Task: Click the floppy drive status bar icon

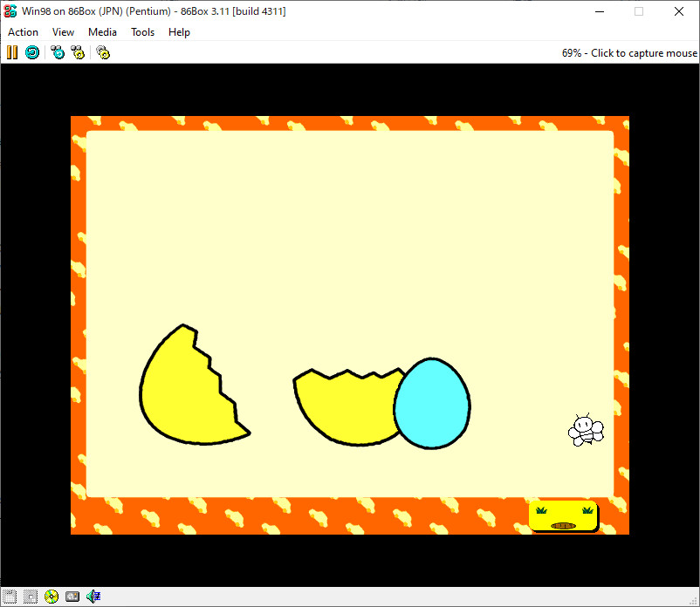Action: coord(10,597)
